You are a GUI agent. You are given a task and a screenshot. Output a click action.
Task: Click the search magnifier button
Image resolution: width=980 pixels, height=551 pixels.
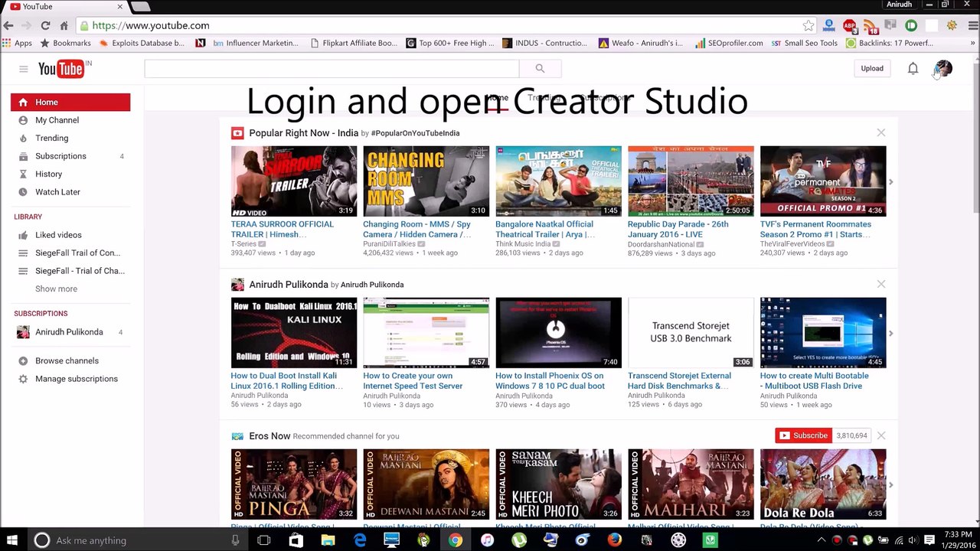point(540,68)
